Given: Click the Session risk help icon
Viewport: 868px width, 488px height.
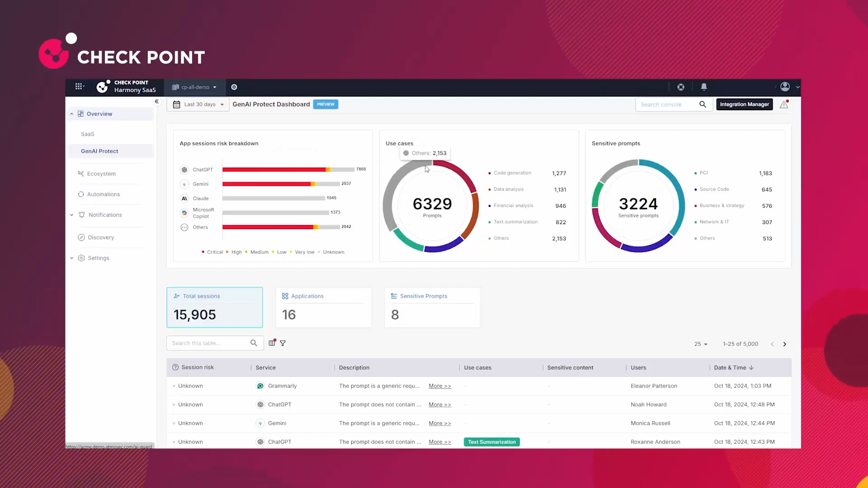Looking at the screenshot, I should [x=175, y=367].
